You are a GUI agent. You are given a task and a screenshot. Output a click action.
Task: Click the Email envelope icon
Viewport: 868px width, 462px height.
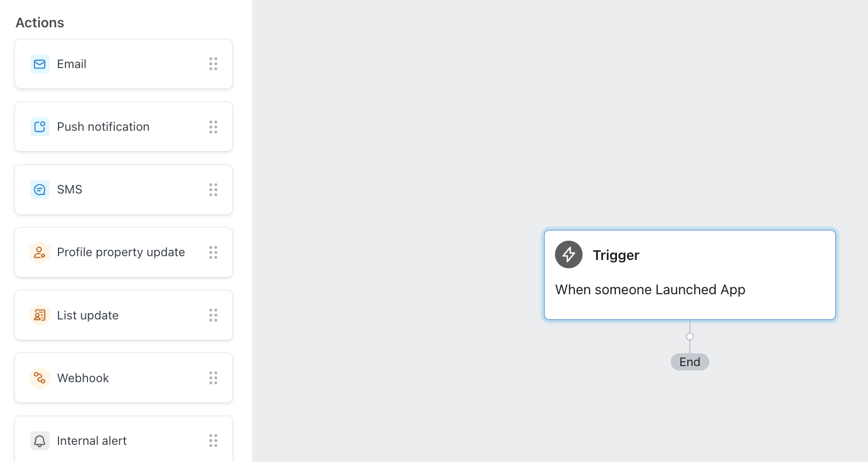point(40,64)
